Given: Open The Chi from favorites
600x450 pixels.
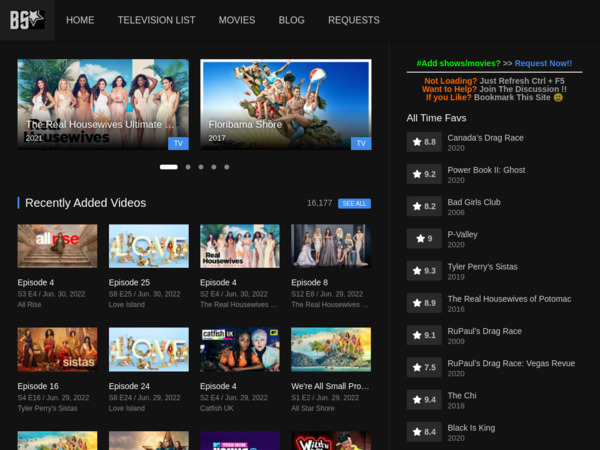Looking at the screenshot, I should tap(462, 396).
